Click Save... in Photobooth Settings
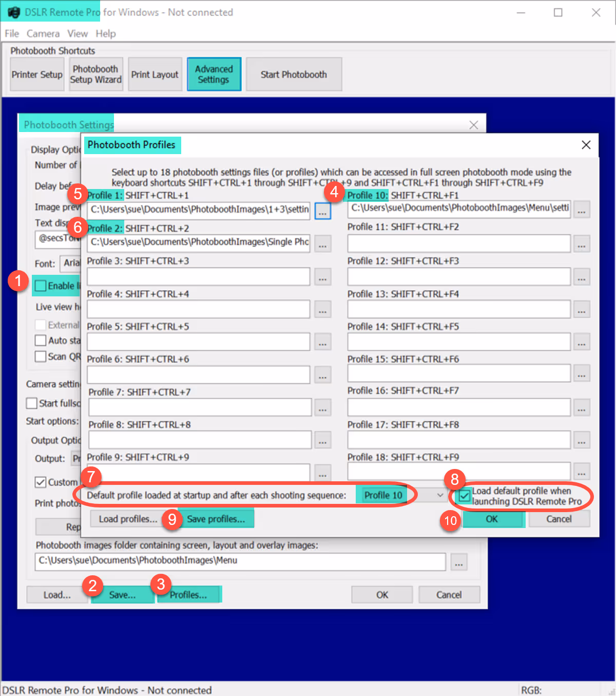The image size is (616, 696). coord(123,595)
